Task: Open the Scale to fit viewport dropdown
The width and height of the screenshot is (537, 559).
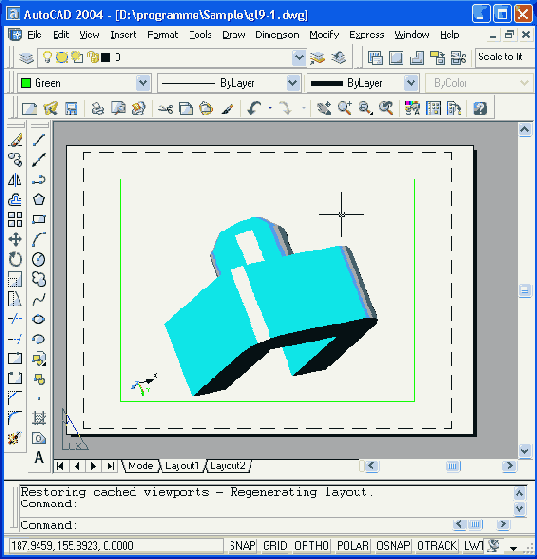Action: (x=504, y=57)
